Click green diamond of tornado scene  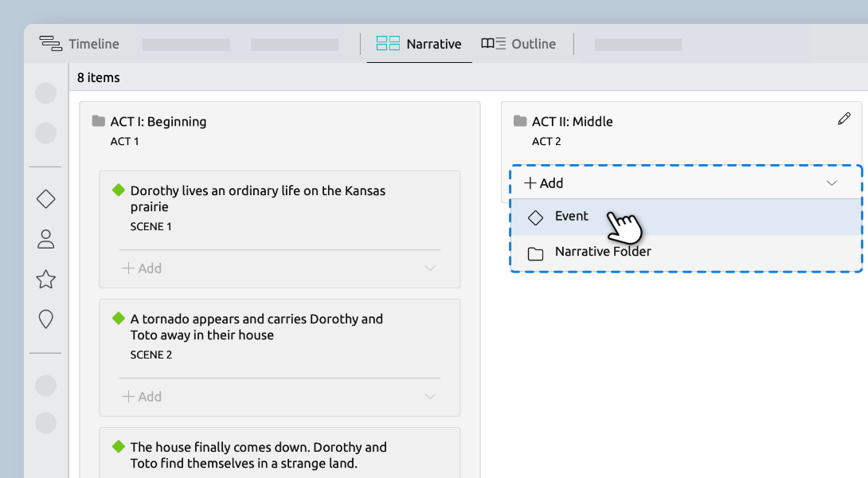coord(119,319)
